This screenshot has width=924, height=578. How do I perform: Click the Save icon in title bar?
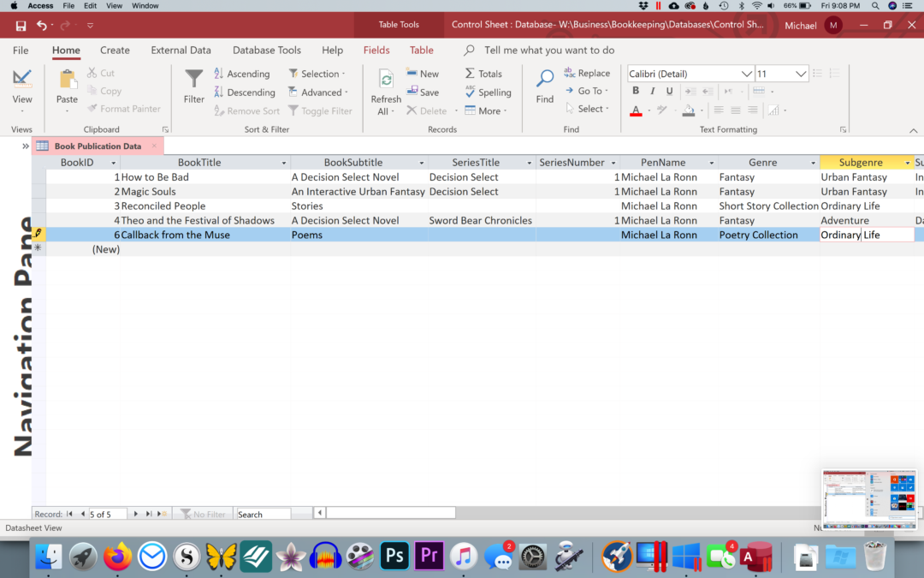(21, 26)
